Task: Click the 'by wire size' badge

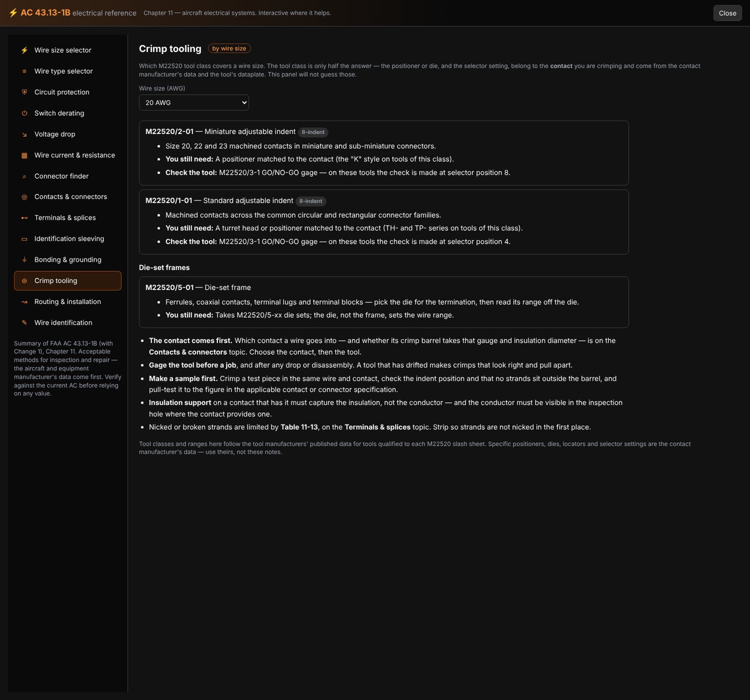Action: [x=229, y=49]
